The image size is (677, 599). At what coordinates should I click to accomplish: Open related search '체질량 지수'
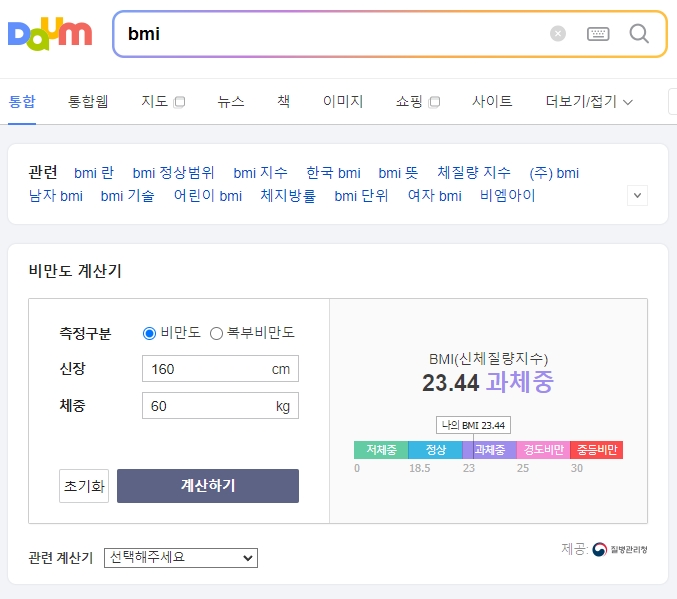[x=474, y=173]
